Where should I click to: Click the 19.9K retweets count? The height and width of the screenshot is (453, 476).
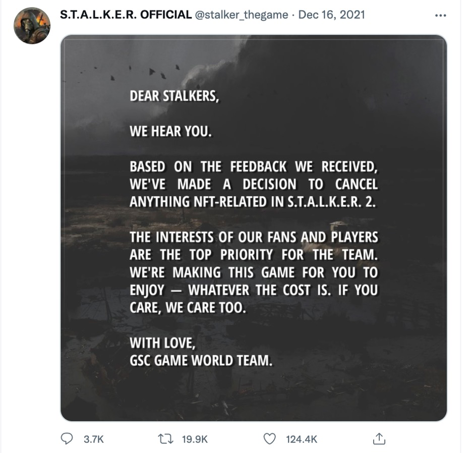tap(195, 439)
